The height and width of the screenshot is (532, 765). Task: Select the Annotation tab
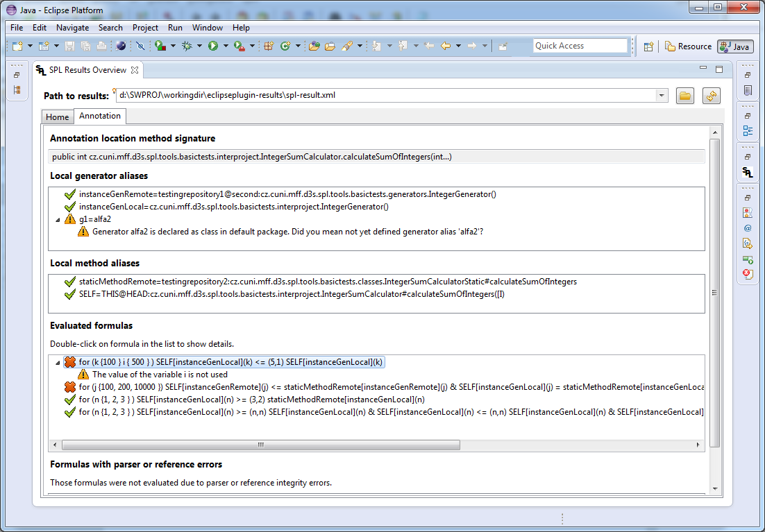100,116
